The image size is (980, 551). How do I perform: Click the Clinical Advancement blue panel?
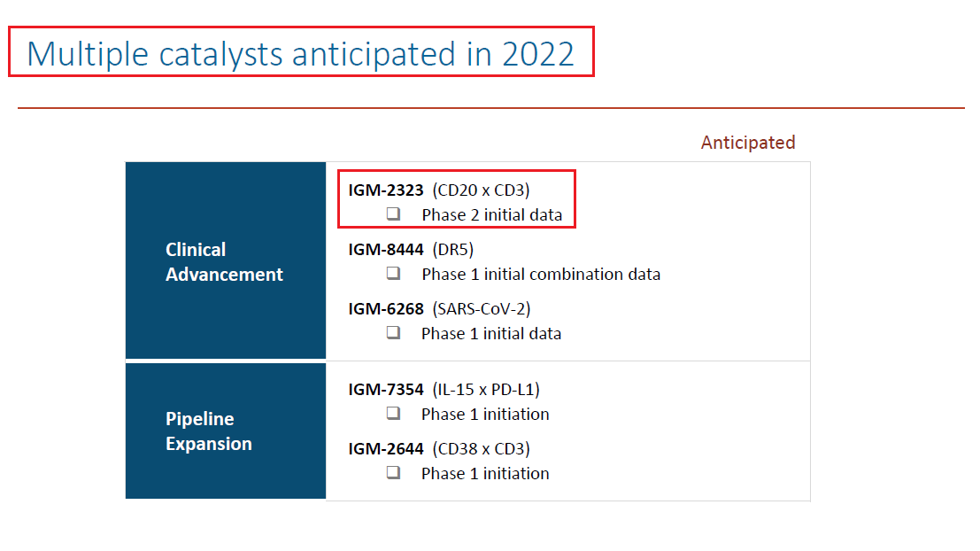pos(225,261)
